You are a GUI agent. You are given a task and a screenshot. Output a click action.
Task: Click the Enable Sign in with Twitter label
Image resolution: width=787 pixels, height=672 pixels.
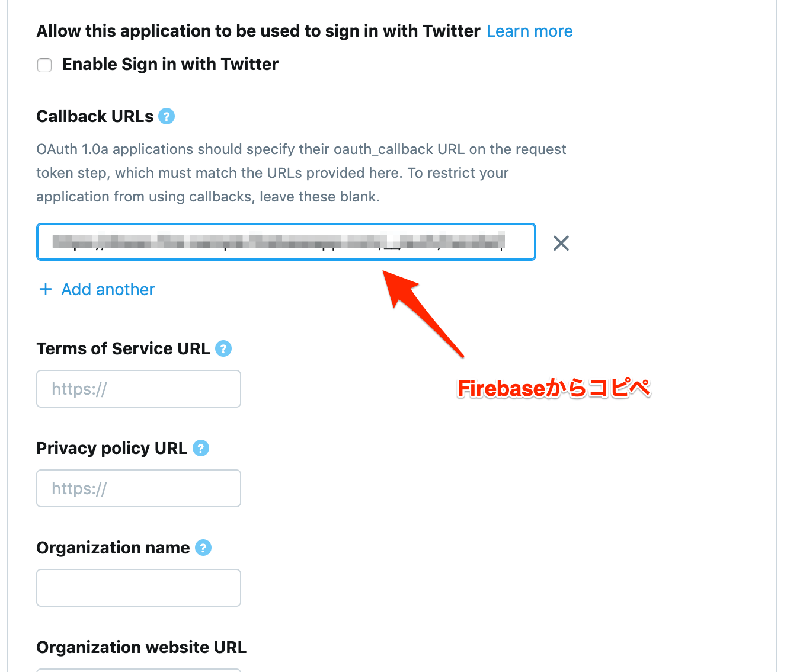pos(170,64)
